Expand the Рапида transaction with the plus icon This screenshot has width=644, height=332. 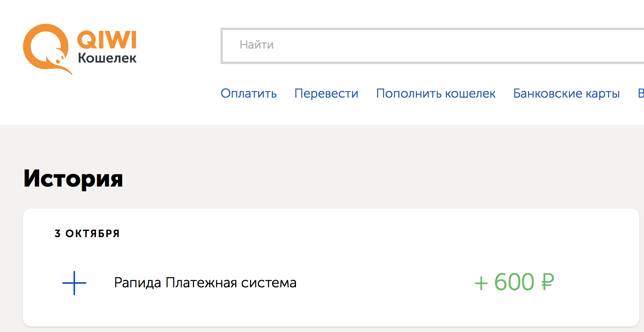(x=74, y=283)
